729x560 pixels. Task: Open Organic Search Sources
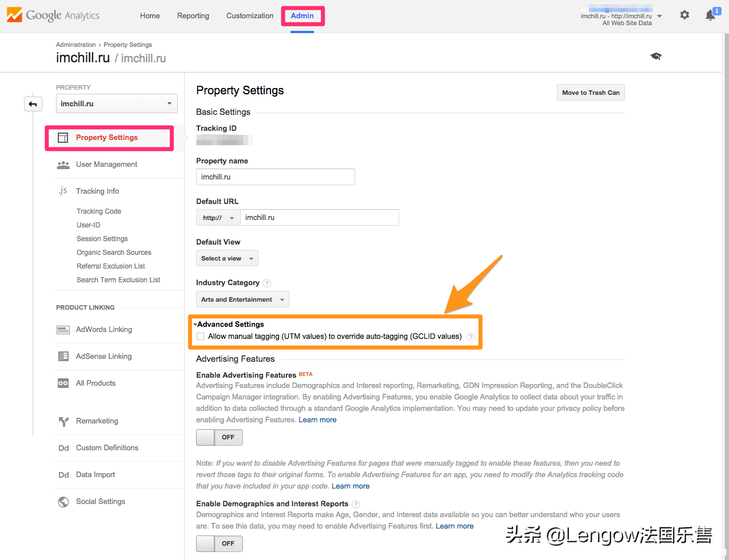(114, 253)
